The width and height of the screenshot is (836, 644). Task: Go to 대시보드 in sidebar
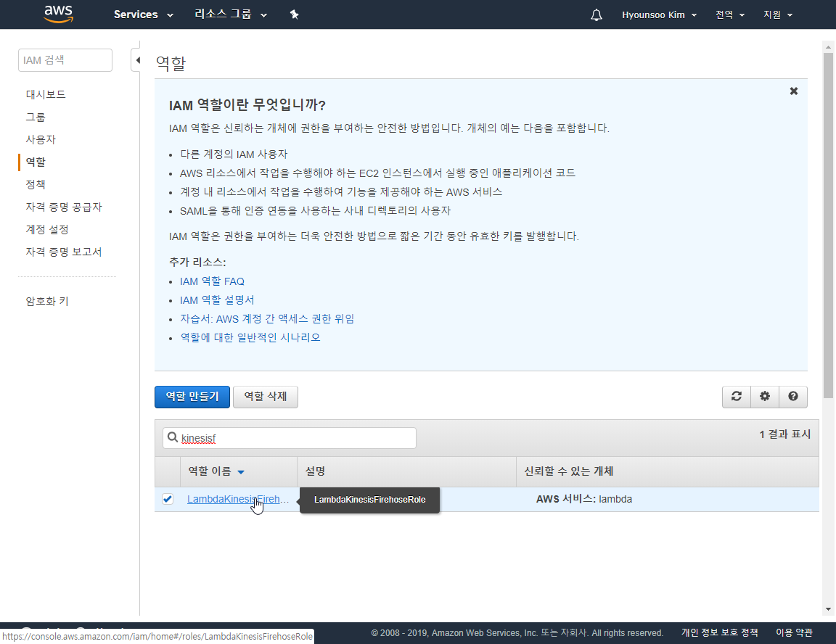[x=46, y=94]
